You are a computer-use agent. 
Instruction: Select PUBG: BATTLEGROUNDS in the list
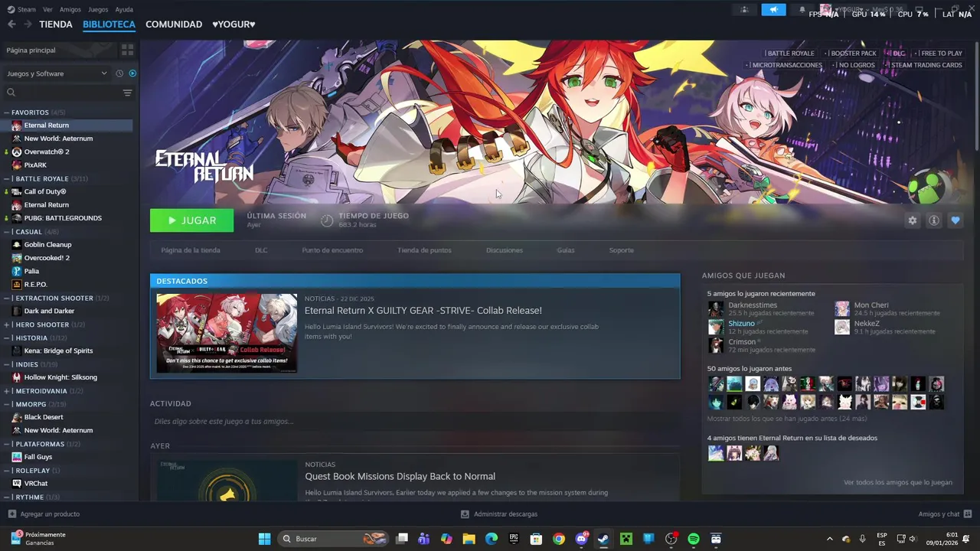[63, 218]
